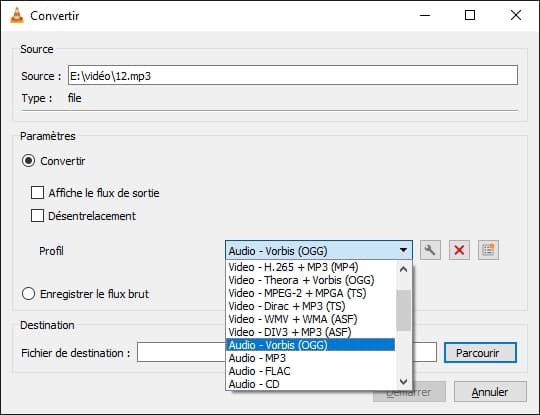Viewport: 540px width, 415px height.
Task: Click the Annuler button
Action: point(490,392)
